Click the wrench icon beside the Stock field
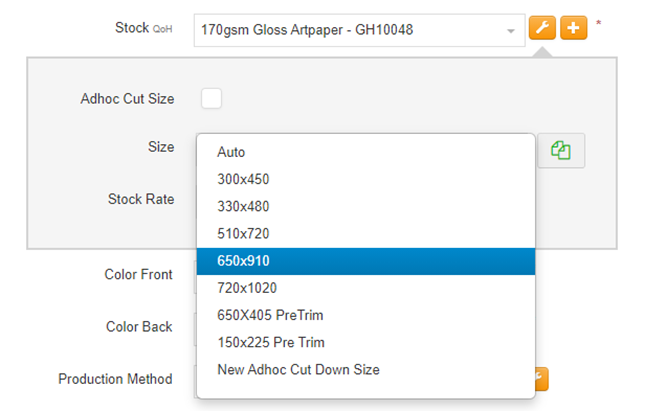 pos(541,29)
